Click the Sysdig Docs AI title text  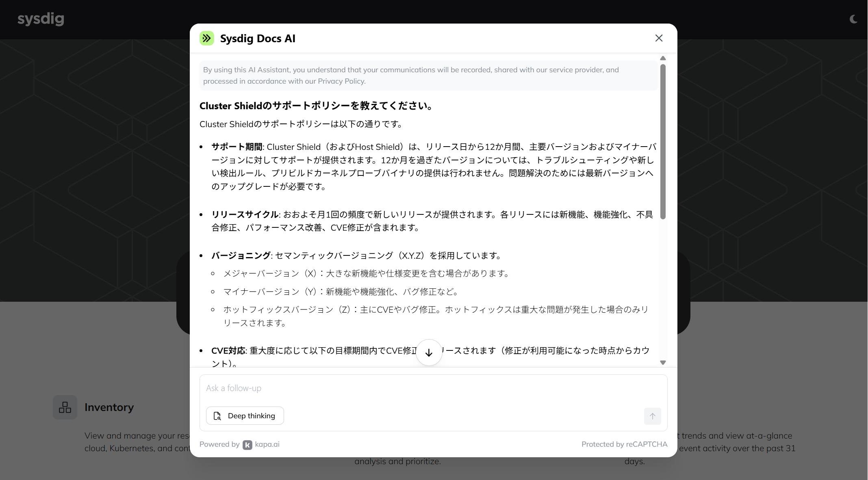coord(258,39)
